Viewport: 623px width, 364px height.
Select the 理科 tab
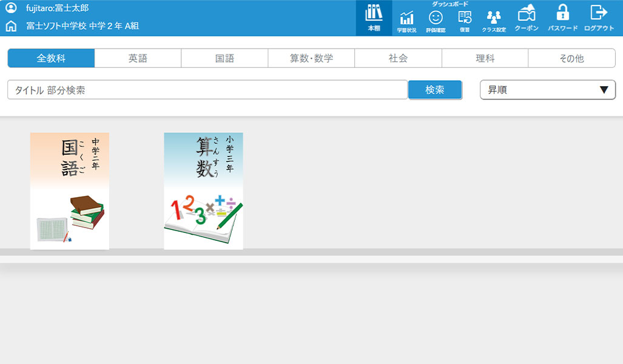485,58
